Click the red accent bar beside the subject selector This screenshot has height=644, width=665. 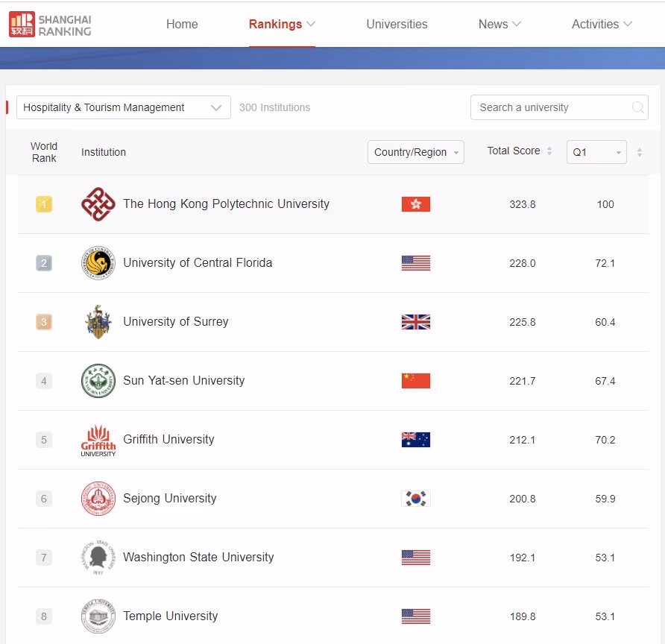pos(8,107)
